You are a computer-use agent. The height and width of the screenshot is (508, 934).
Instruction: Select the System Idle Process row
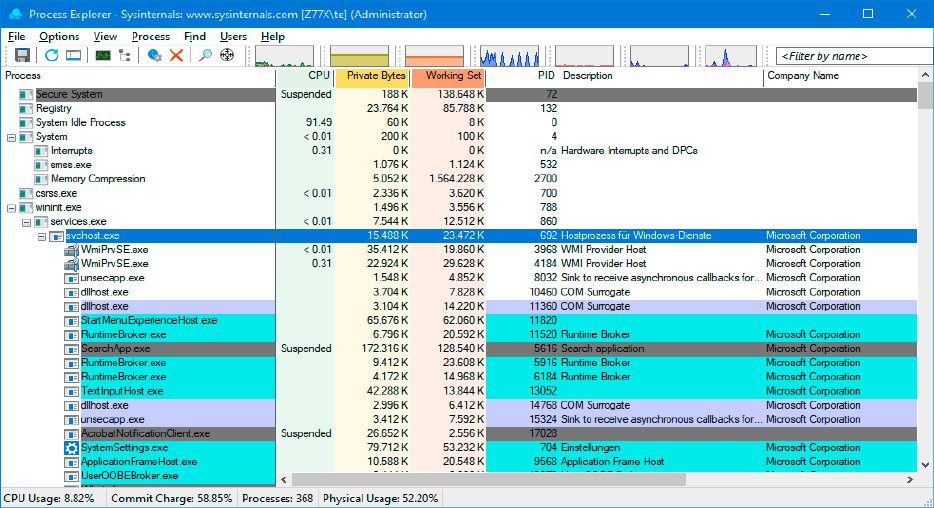(459, 123)
